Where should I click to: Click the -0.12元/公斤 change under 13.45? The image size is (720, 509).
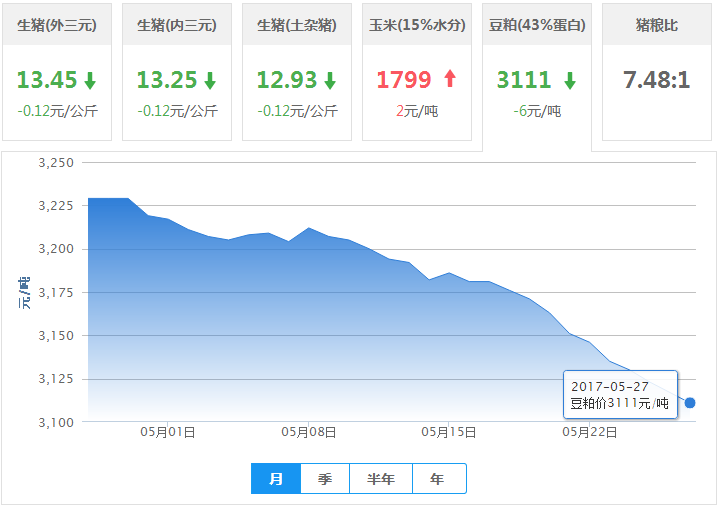(57, 111)
